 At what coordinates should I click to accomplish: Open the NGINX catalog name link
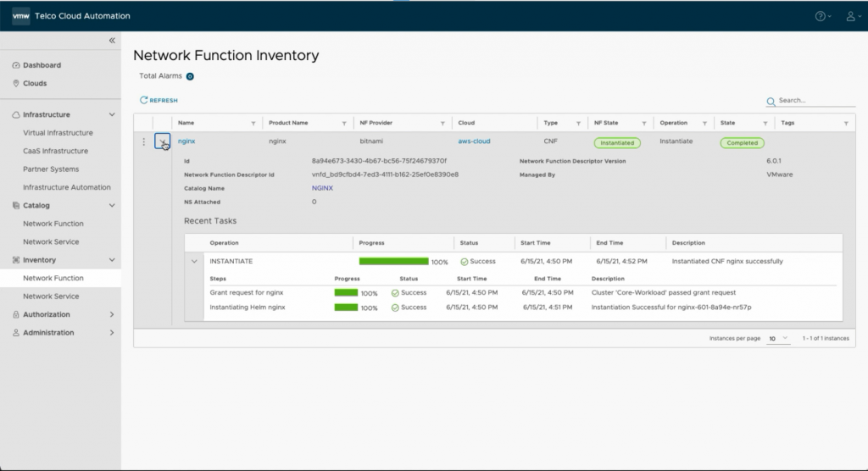tap(322, 188)
